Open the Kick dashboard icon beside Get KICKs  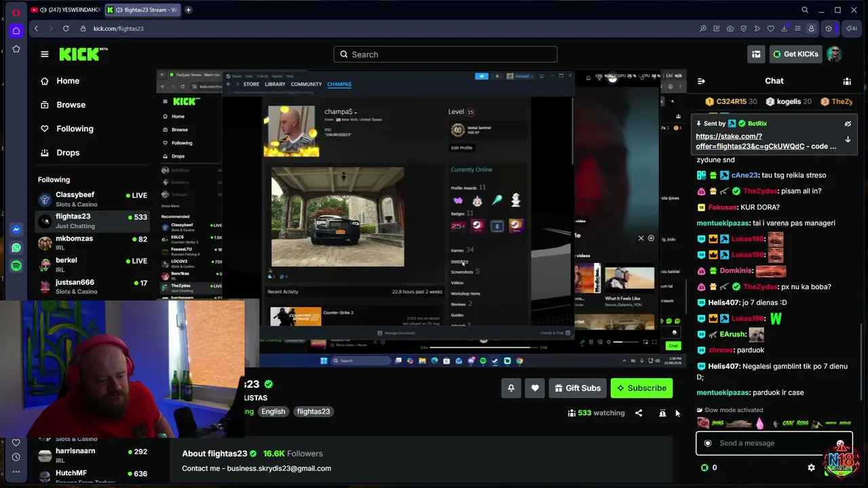756,54
